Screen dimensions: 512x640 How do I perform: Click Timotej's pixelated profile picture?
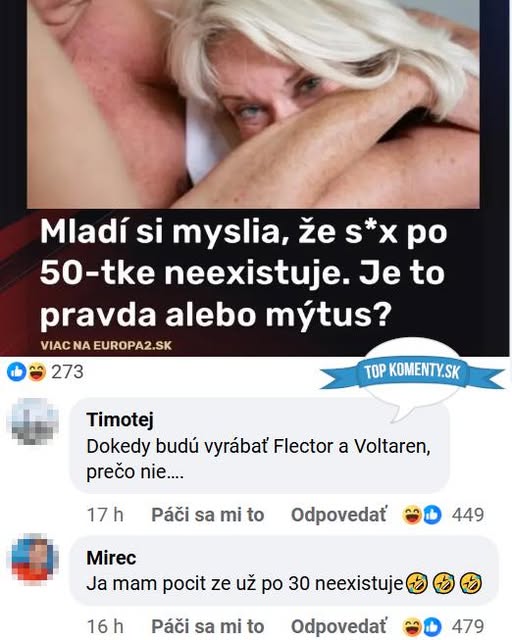point(33,421)
